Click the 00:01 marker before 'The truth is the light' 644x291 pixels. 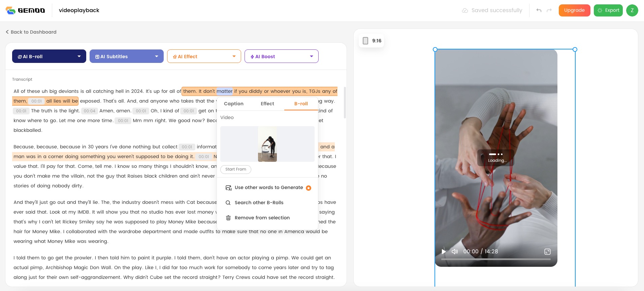point(21,111)
